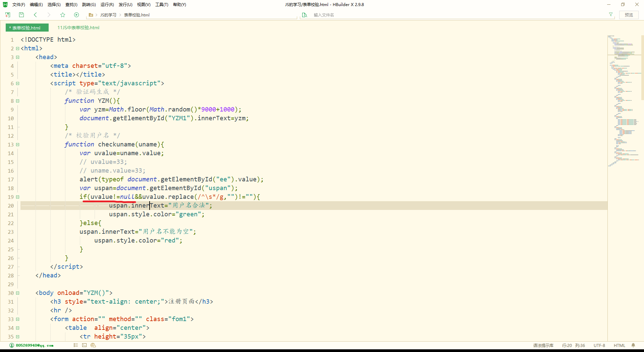Open the 文件(F) menu
Image resolution: width=644 pixels, height=352 pixels.
(19, 5)
